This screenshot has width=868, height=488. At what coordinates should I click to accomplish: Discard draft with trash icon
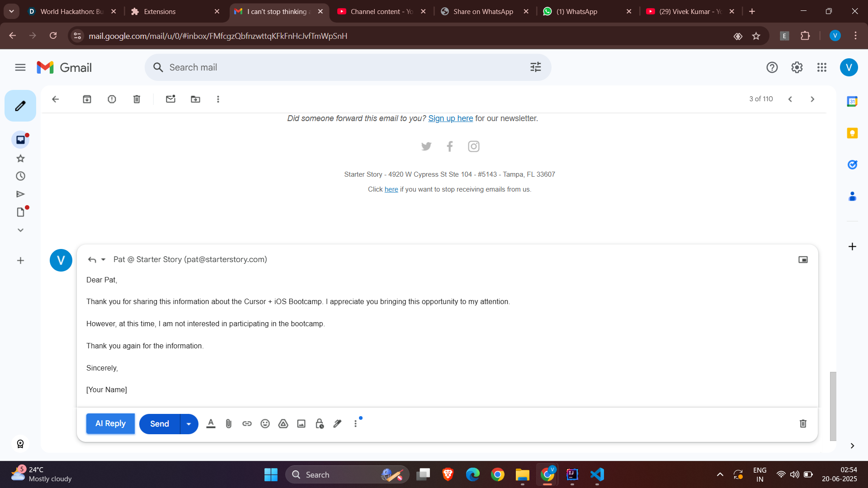pyautogui.click(x=803, y=424)
